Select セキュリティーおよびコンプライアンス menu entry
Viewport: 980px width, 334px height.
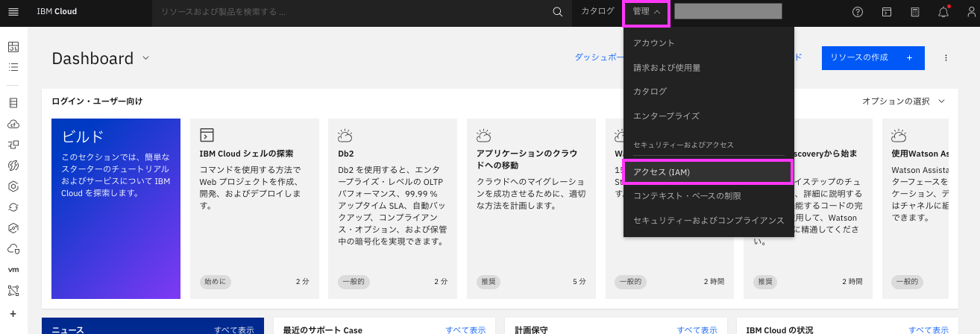click(x=709, y=221)
